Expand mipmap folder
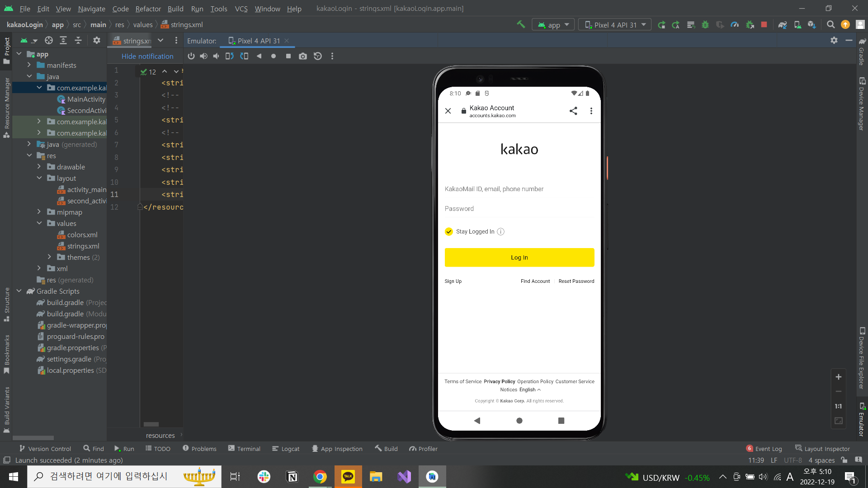The width and height of the screenshot is (868, 488). [39, 212]
